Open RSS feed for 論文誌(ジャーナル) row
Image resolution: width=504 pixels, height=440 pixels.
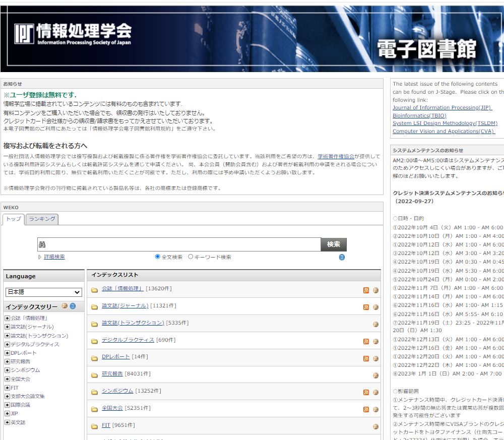tap(366, 307)
